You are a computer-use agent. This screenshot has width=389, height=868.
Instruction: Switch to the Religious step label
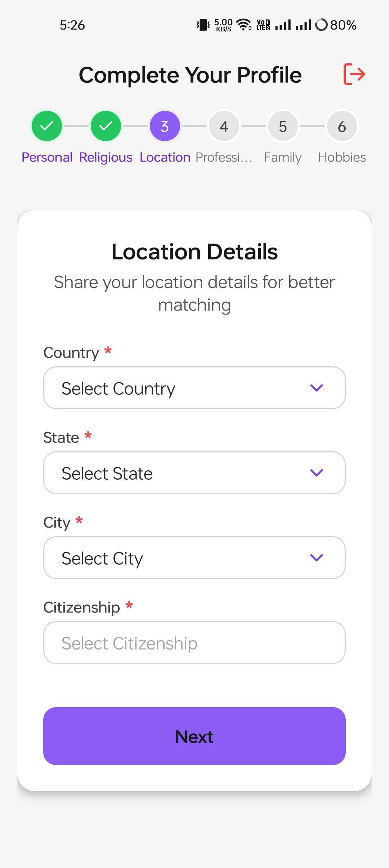point(106,157)
